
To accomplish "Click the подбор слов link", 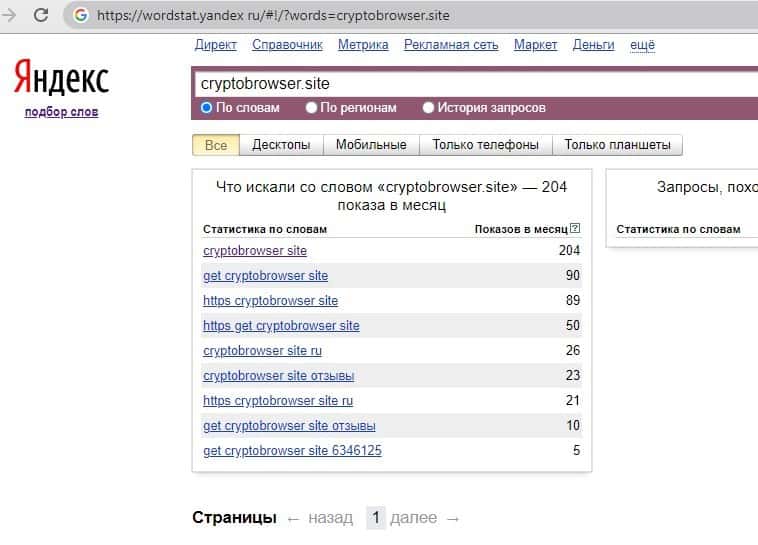I will click(61, 112).
